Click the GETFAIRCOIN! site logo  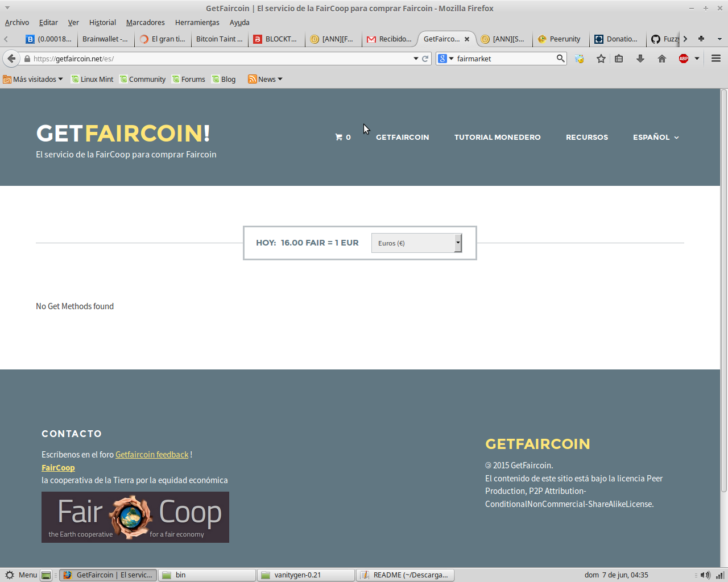(x=123, y=134)
